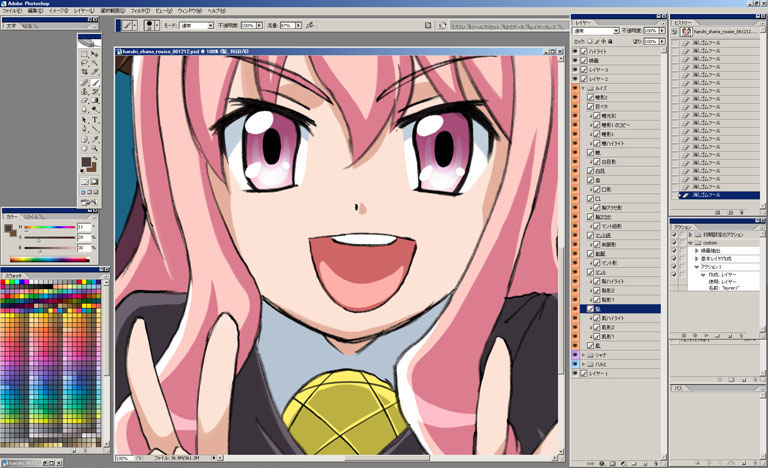Toggle visibility of the ルイズ layer group

click(x=576, y=88)
